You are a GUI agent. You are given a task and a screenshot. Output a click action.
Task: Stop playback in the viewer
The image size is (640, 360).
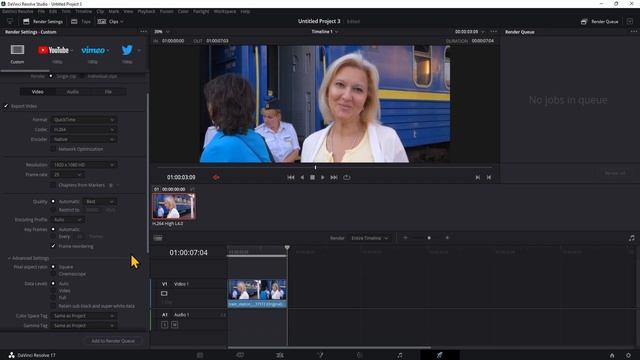tap(312, 178)
